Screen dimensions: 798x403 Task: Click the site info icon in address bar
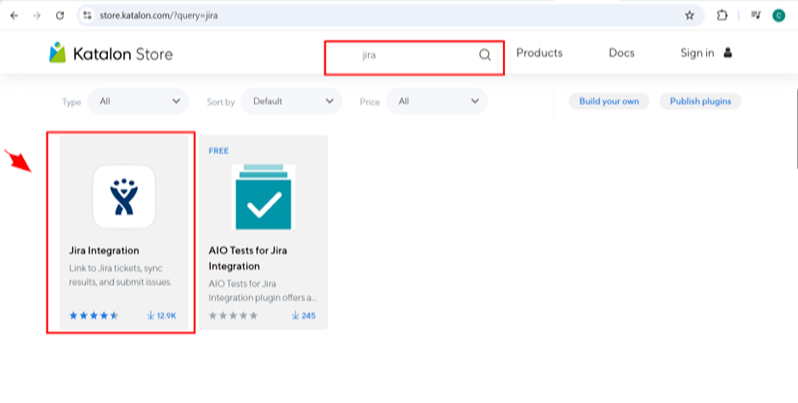point(88,15)
